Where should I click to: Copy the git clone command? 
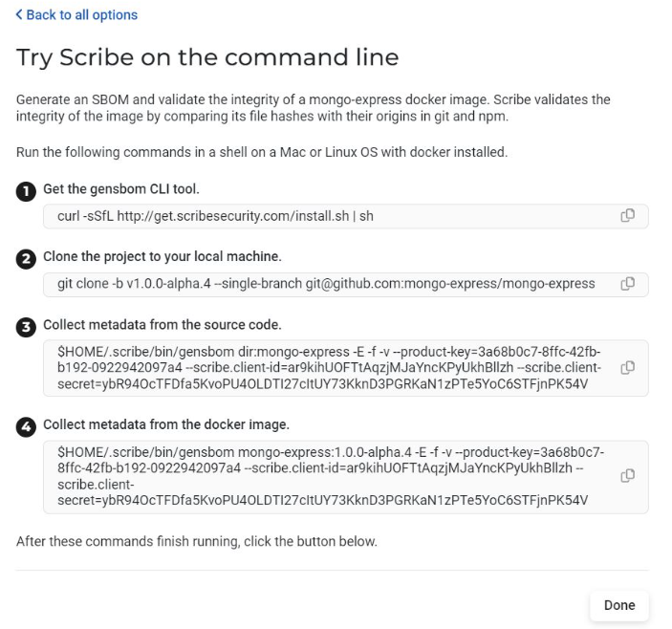(x=628, y=283)
